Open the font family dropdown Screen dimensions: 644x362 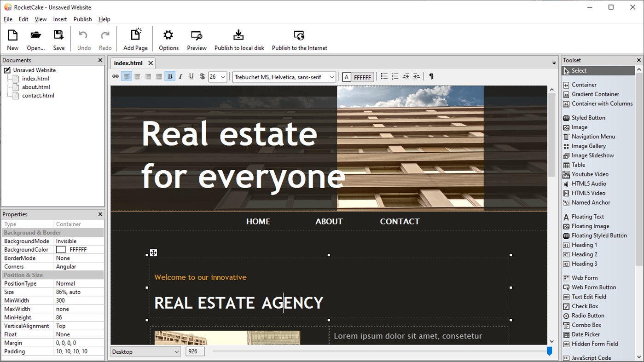(284, 77)
